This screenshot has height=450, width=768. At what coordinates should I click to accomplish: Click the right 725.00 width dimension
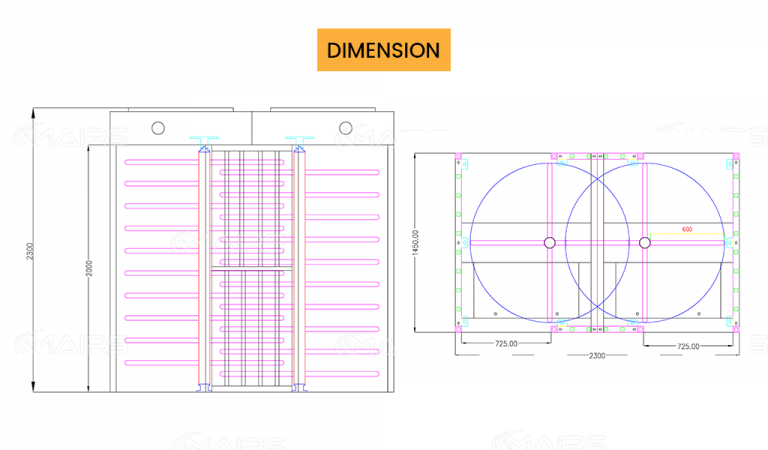pyautogui.click(x=687, y=344)
